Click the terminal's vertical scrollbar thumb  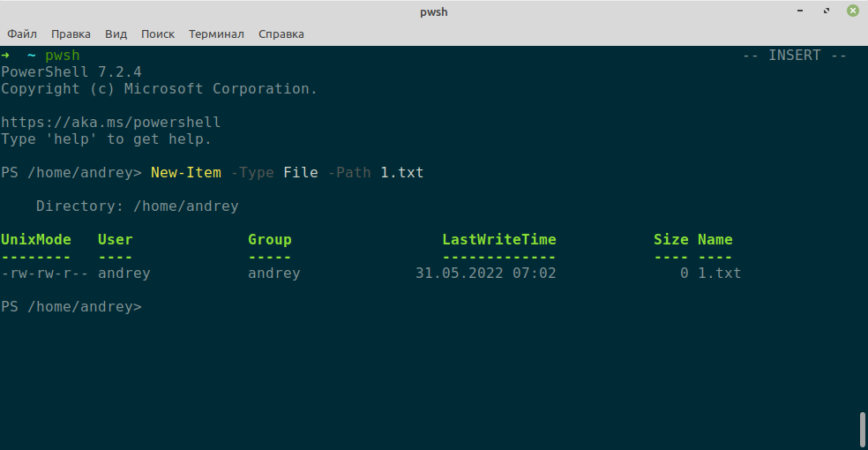pos(862,430)
